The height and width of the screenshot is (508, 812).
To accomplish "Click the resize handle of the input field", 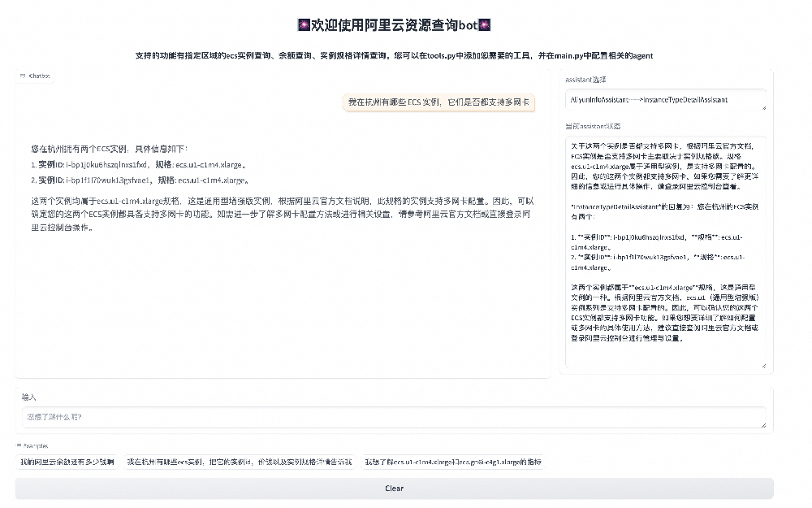I will pos(763,425).
